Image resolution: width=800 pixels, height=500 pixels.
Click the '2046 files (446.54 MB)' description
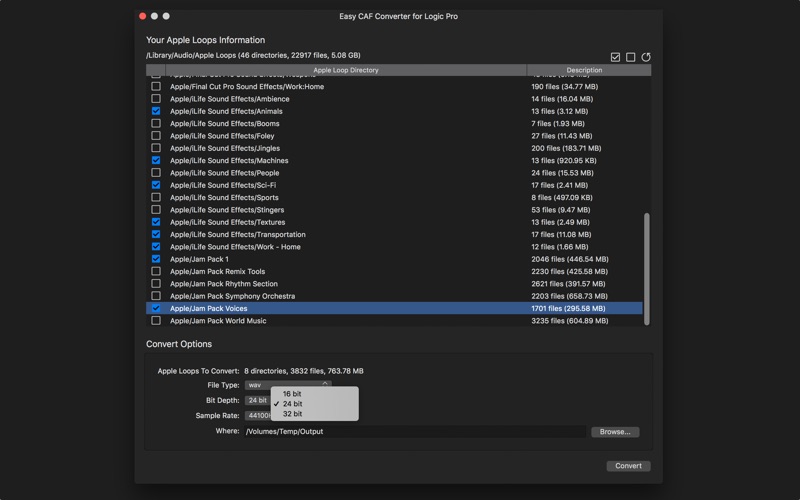[569, 259]
